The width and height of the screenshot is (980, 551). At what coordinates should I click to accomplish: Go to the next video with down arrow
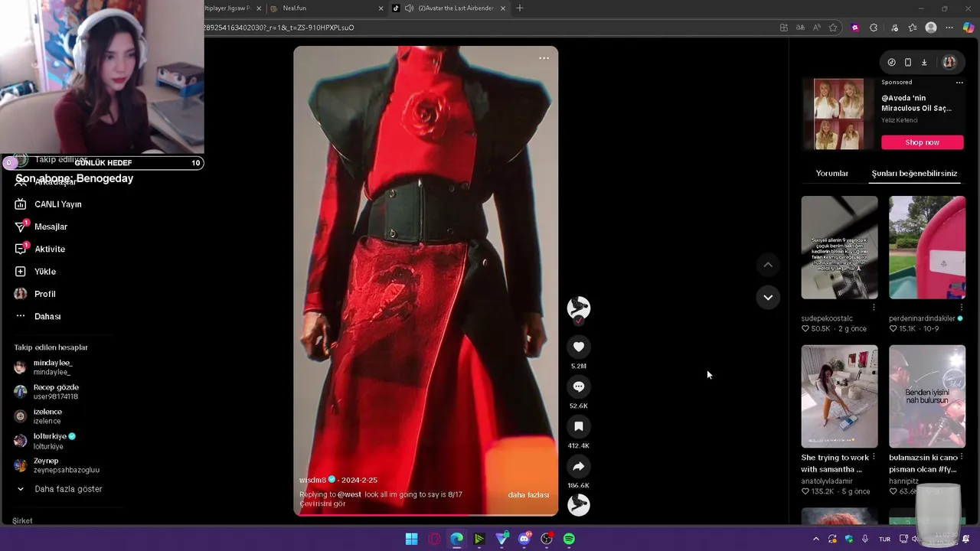(768, 298)
